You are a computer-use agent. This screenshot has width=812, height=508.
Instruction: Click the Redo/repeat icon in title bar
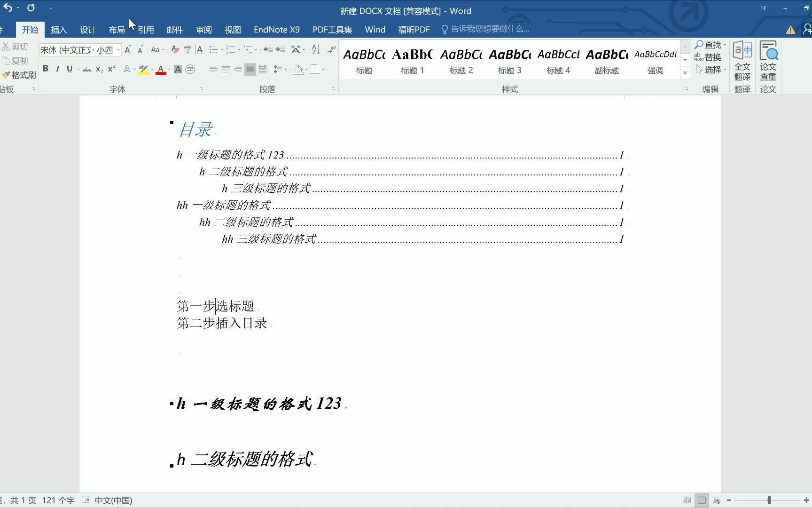(x=31, y=8)
